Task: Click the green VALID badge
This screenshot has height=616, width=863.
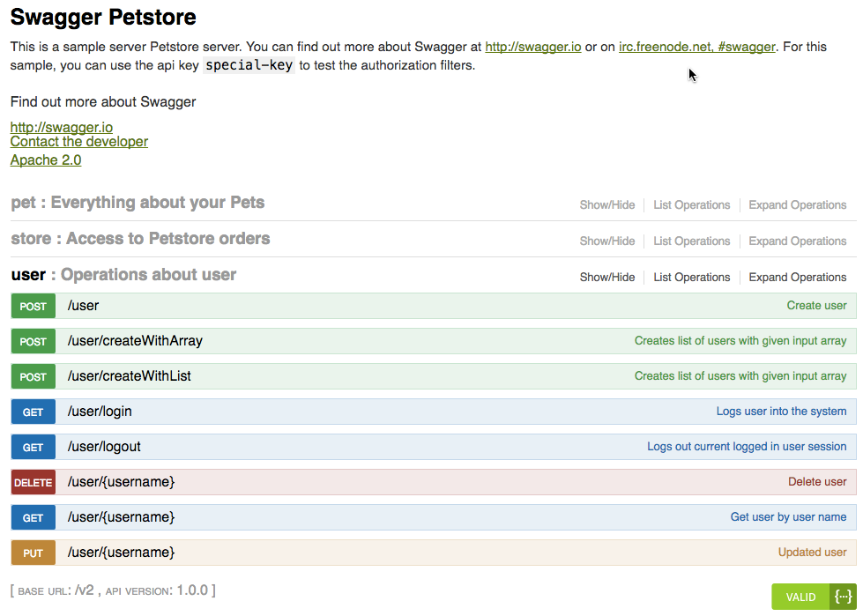Action: (x=800, y=597)
